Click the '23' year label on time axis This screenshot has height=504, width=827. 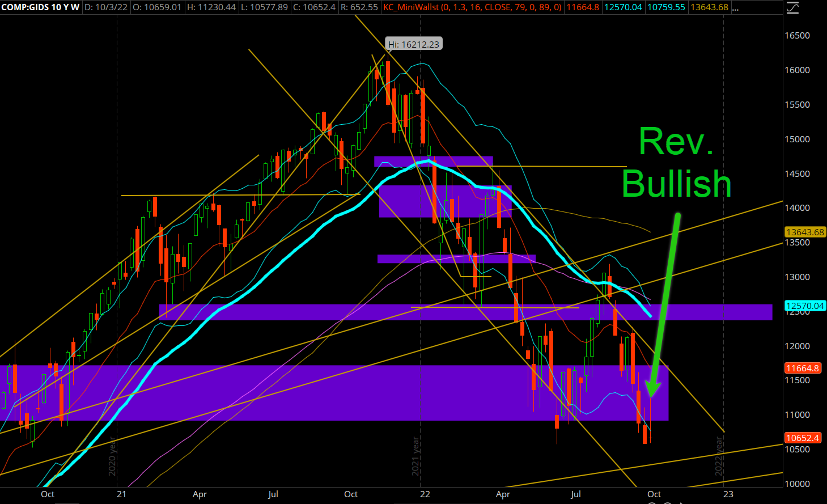[728, 494]
